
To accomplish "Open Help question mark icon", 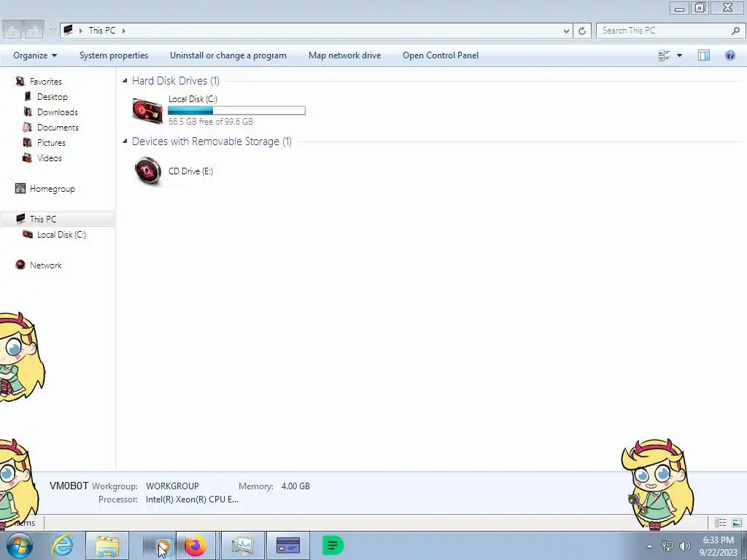I will click(729, 55).
